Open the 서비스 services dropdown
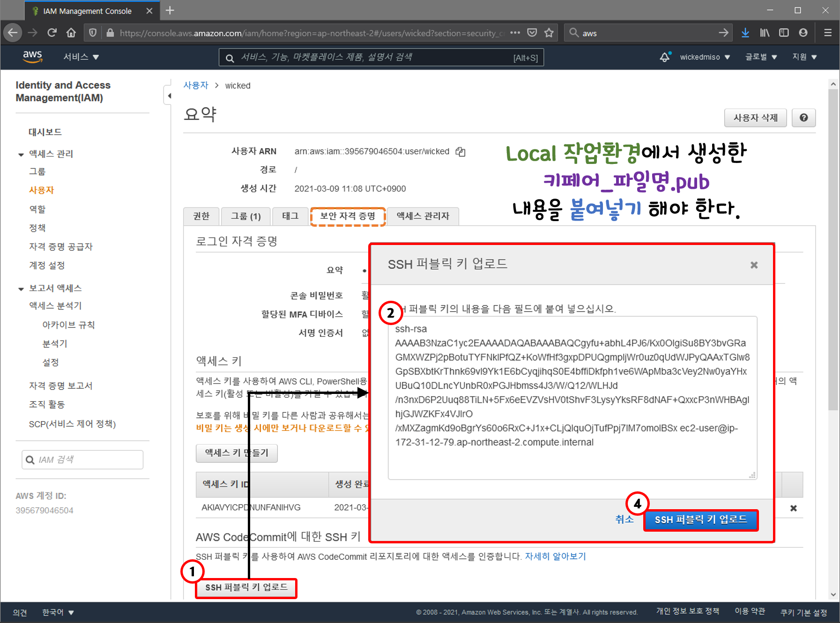Image resolution: width=840 pixels, height=623 pixels. point(81,57)
